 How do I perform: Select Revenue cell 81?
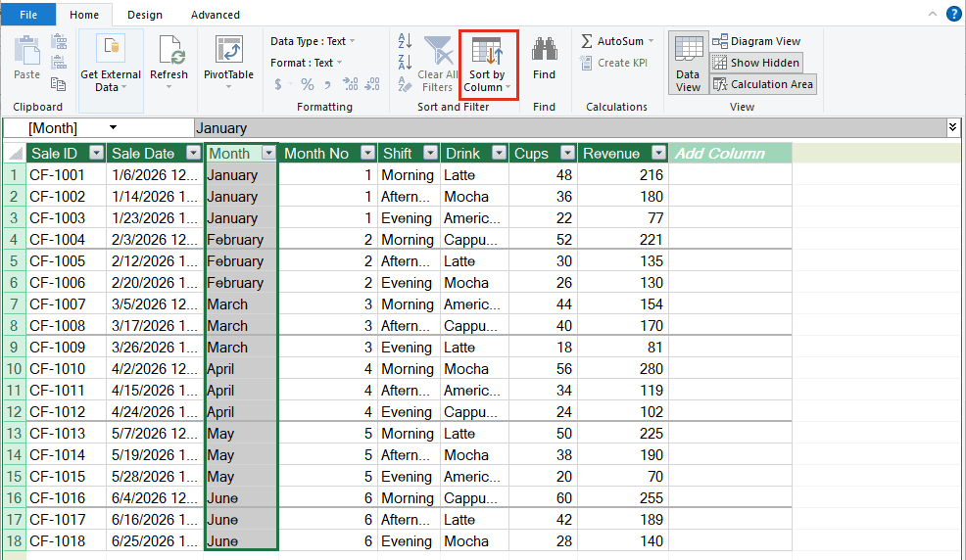[x=623, y=348]
